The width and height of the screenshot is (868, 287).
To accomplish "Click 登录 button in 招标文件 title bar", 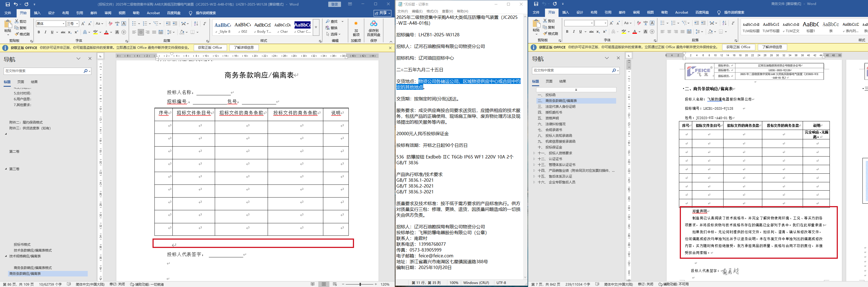I will click(x=334, y=4).
